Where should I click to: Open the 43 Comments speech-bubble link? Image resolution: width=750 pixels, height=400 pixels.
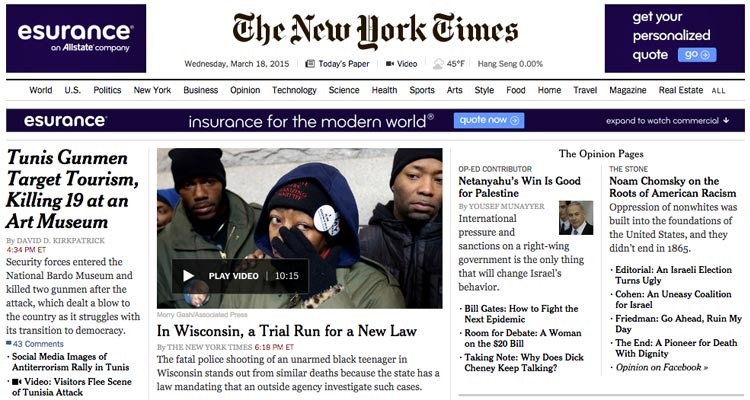point(34,344)
